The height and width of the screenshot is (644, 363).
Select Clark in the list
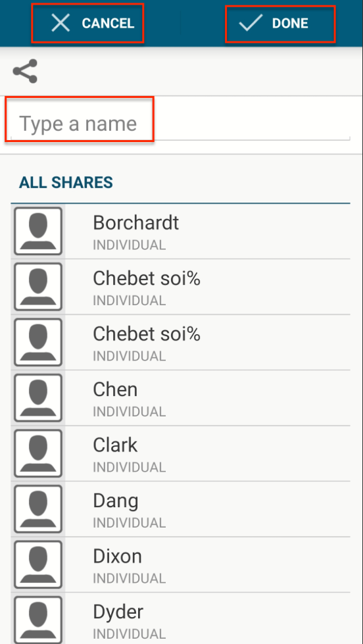click(181, 453)
